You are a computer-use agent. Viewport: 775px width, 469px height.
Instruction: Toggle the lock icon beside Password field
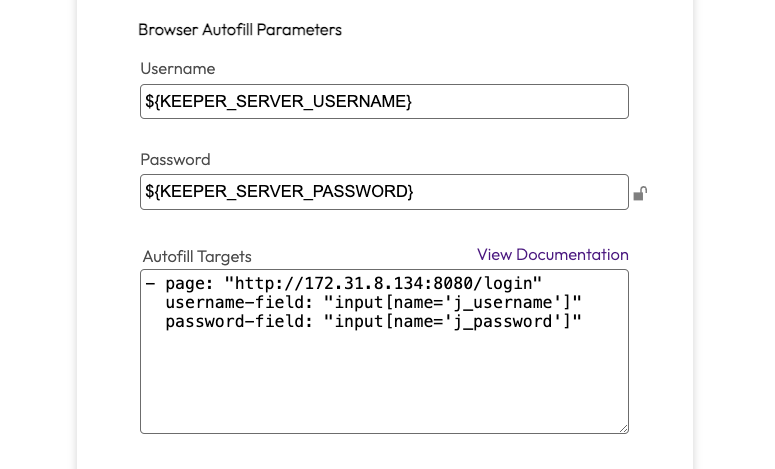[640, 193]
